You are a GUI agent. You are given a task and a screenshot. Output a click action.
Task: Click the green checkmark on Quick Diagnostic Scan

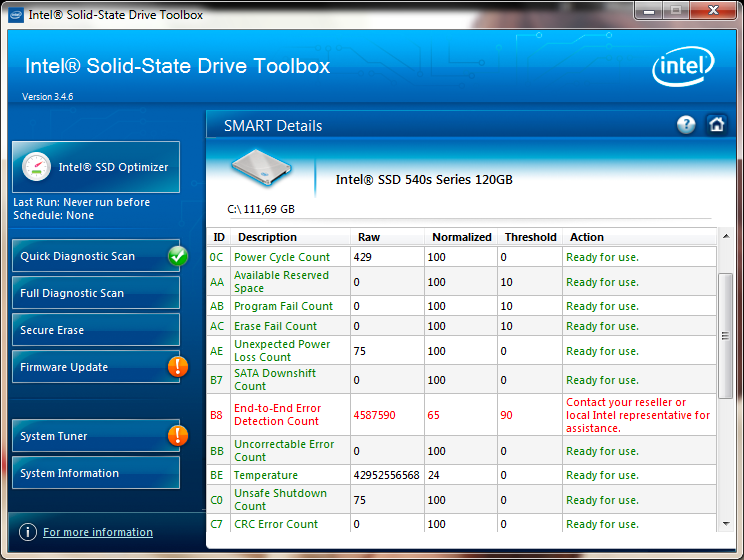(x=178, y=256)
